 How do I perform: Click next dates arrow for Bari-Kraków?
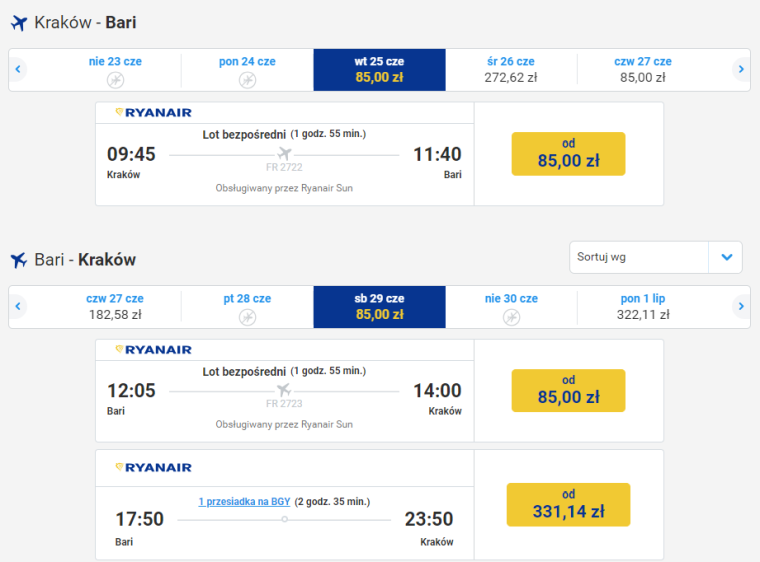pos(741,306)
